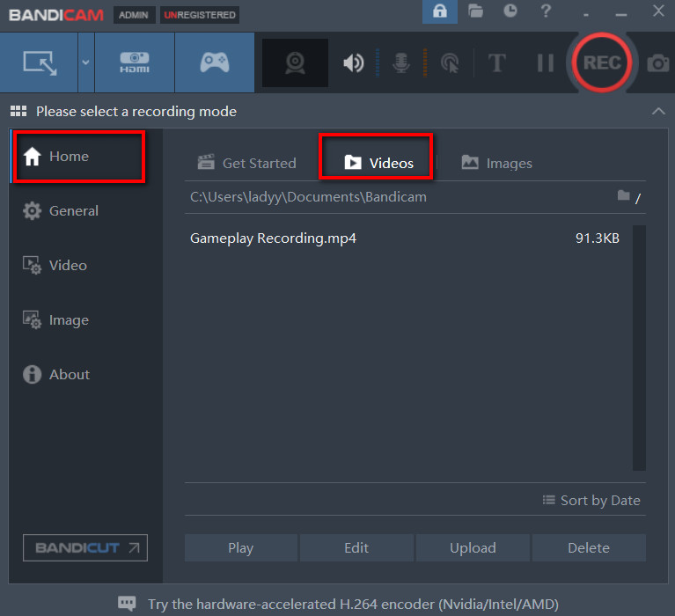The width and height of the screenshot is (675, 616).
Task: Click the chat bubble tip icon
Action: [127, 604]
